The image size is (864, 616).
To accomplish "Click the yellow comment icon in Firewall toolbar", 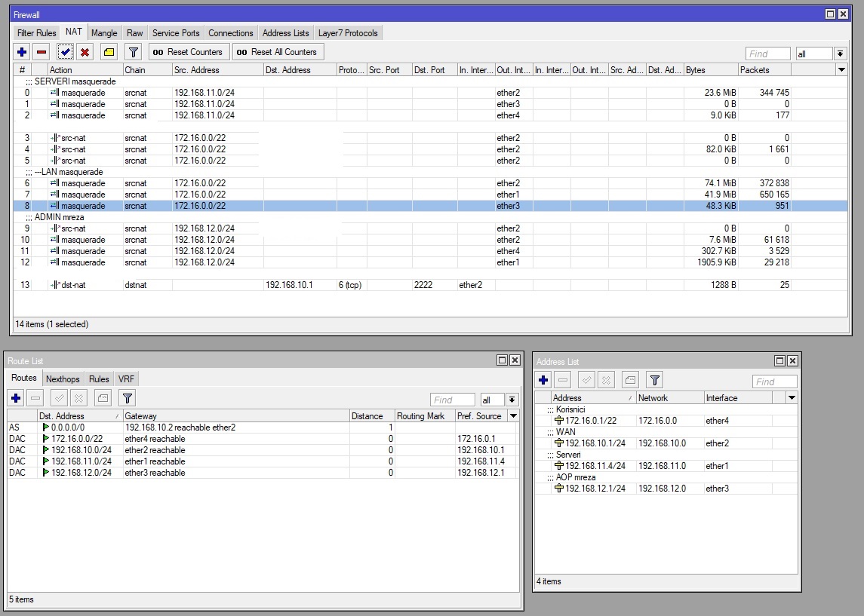I will [109, 52].
